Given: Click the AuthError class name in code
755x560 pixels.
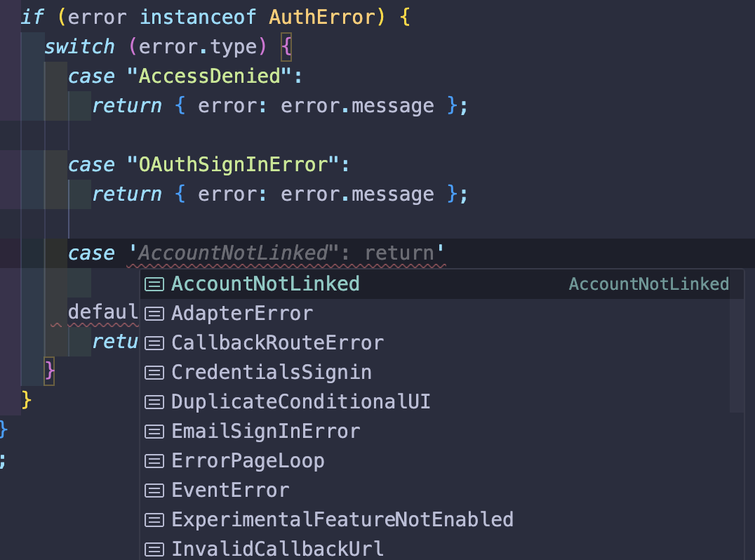Looking at the screenshot, I should 321,18.
